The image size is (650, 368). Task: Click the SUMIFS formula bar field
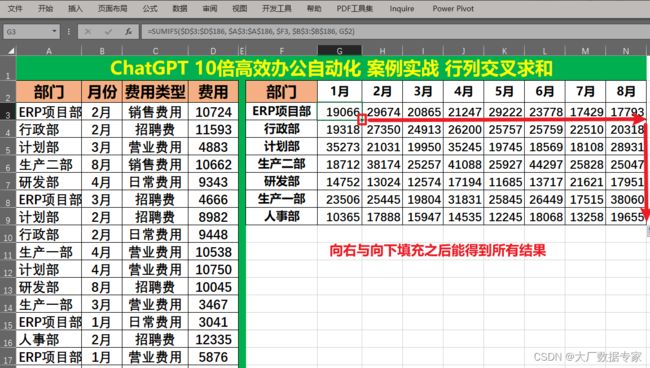pos(396,31)
